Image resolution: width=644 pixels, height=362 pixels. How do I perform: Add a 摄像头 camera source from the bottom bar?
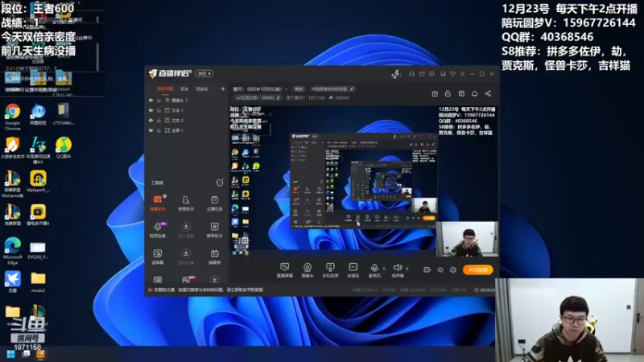point(308,270)
